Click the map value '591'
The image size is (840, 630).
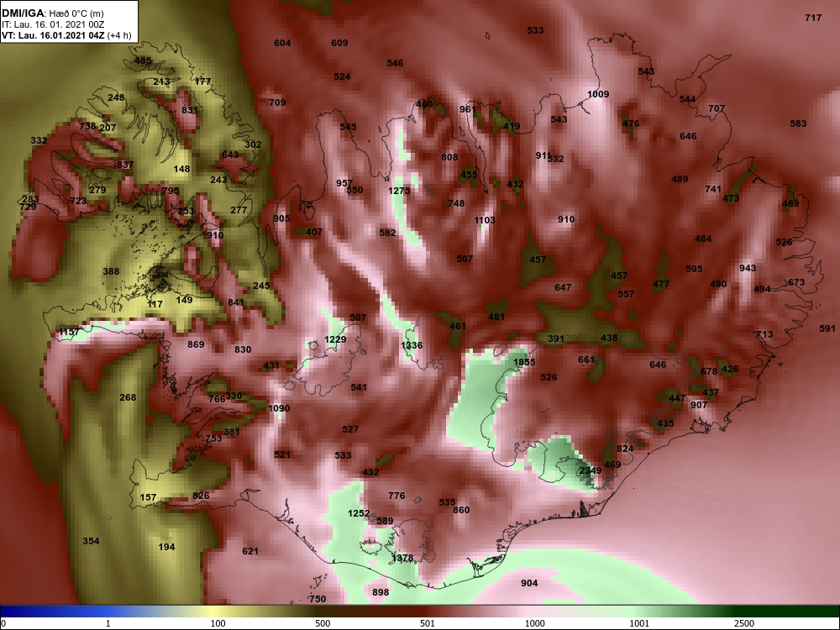click(827, 328)
